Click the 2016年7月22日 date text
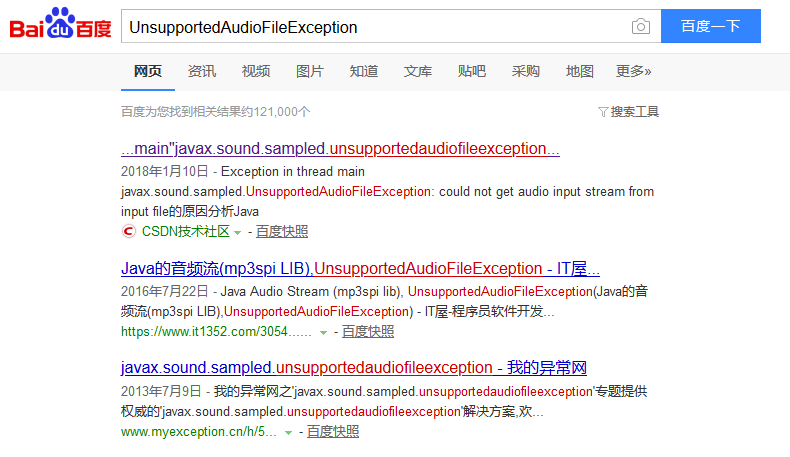 pyautogui.click(x=165, y=291)
